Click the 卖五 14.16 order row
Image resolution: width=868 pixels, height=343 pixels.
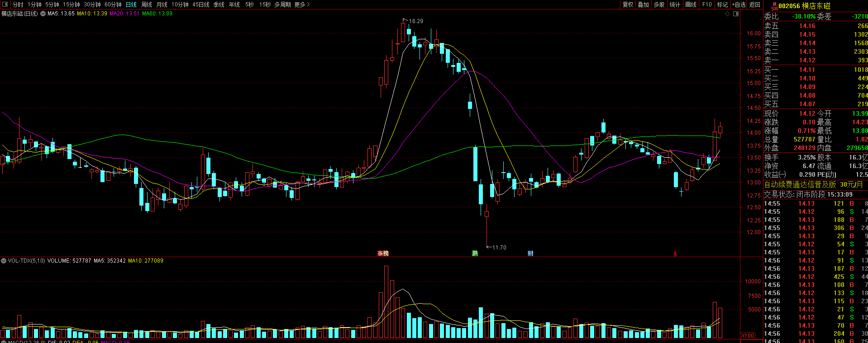[x=816, y=26]
